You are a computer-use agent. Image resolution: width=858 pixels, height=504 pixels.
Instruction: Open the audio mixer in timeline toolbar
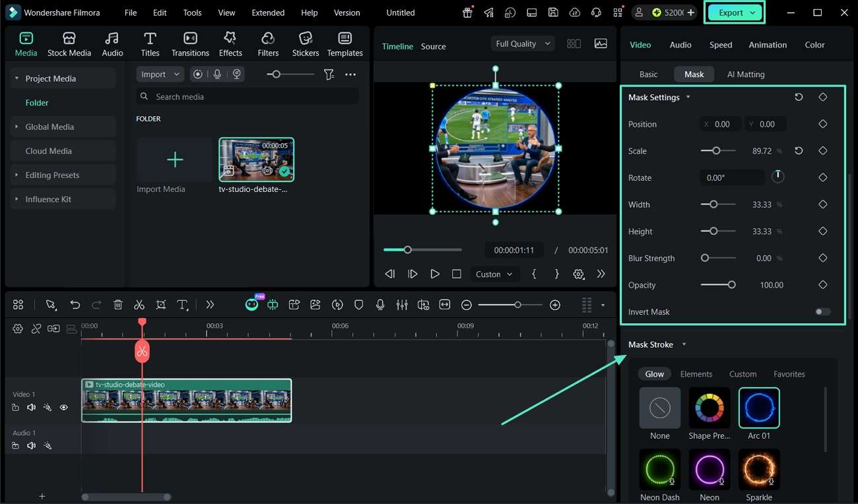(x=402, y=305)
